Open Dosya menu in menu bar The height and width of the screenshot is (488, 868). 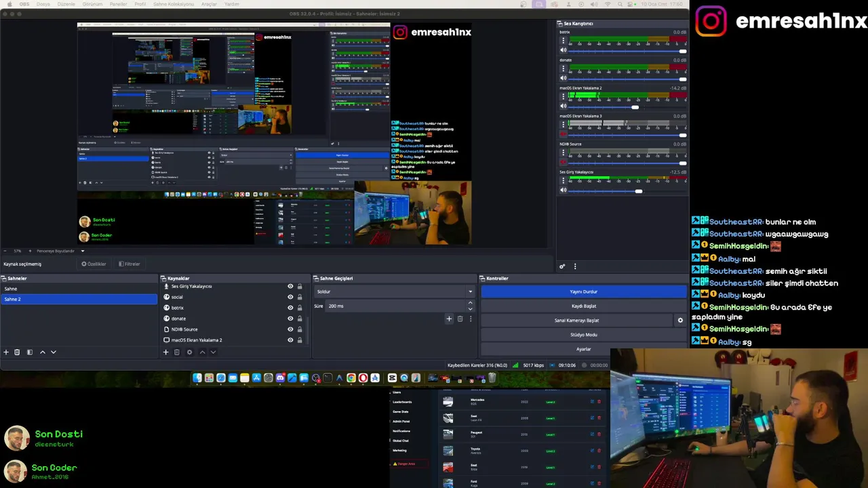[x=43, y=4]
